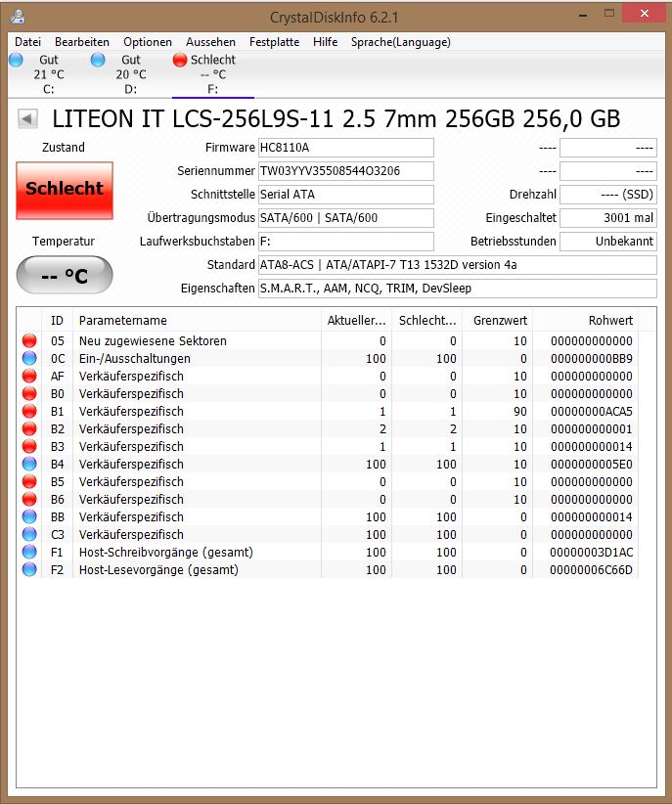Click the Eingeschaltet field 3001 mal
The image size is (672, 804).
click(x=607, y=218)
